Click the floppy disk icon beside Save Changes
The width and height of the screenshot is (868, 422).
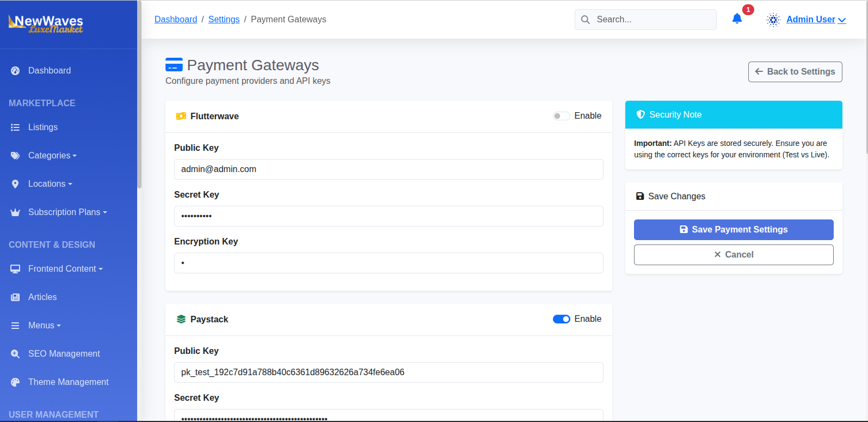coord(640,197)
